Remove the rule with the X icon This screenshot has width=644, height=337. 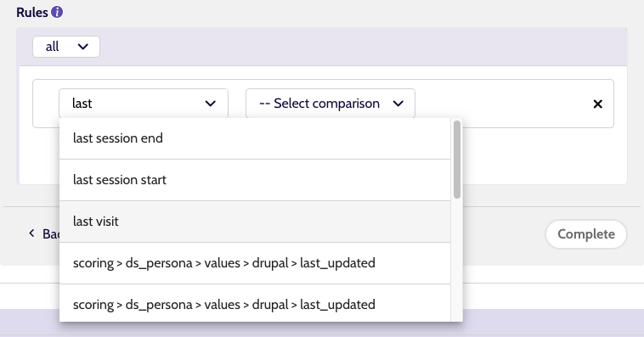pyautogui.click(x=597, y=104)
